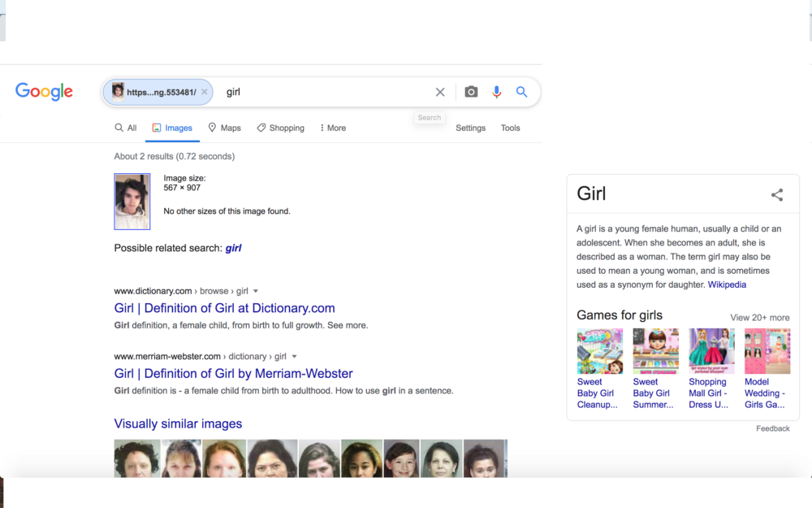Open the Shopping tab
This screenshot has height=508, width=812.
click(281, 128)
